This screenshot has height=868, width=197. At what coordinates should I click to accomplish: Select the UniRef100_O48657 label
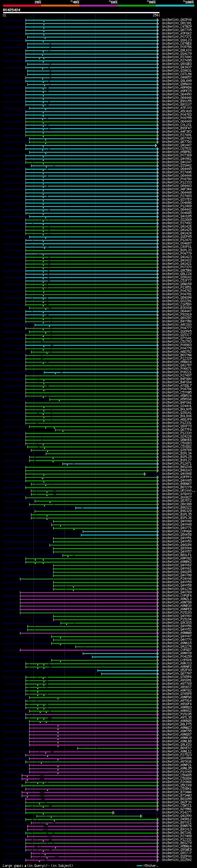tap(177, 78)
